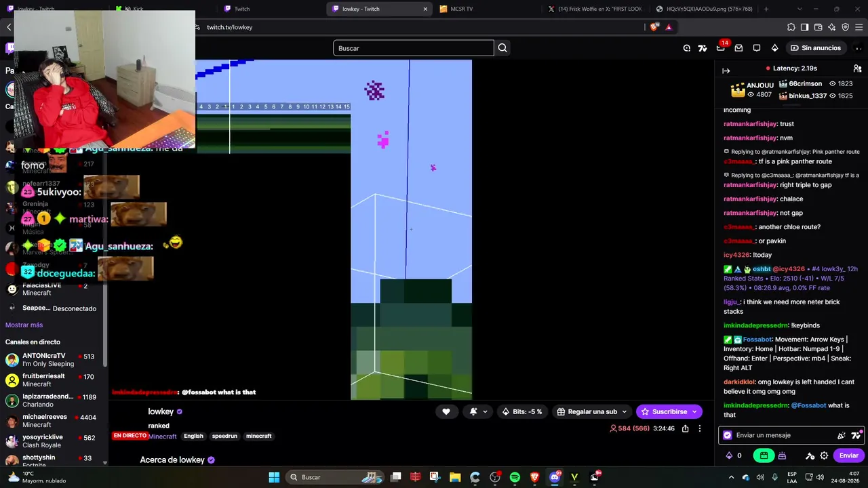
Task: Open the Brave Wallet icon
Action: pos(818,27)
